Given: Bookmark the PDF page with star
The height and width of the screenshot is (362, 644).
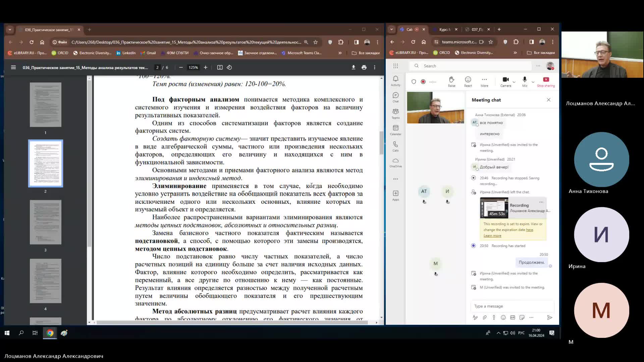Looking at the screenshot, I should (x=316, y=42).
